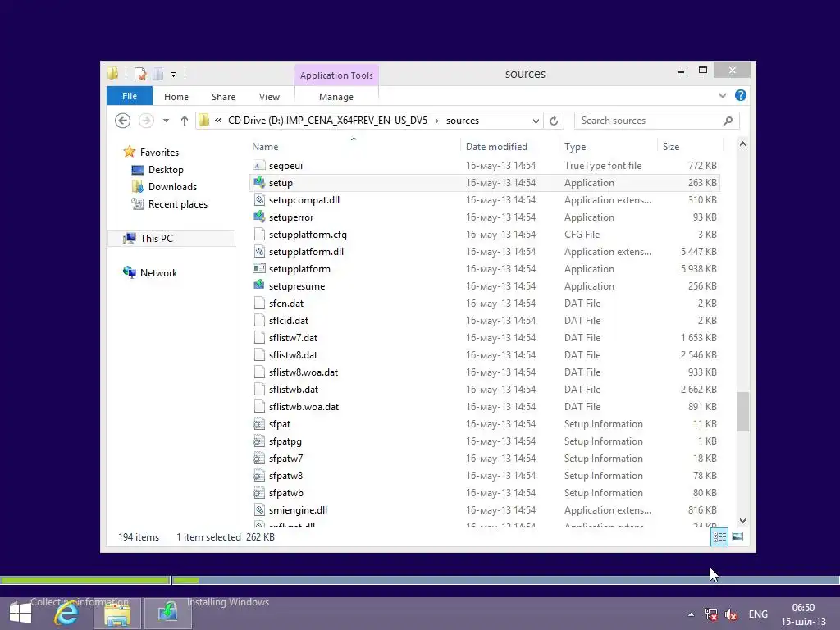This screenshot has height=630, width=840.
Task: Expand the ribbon with the chevron
Action: click(x=722, y=95)
